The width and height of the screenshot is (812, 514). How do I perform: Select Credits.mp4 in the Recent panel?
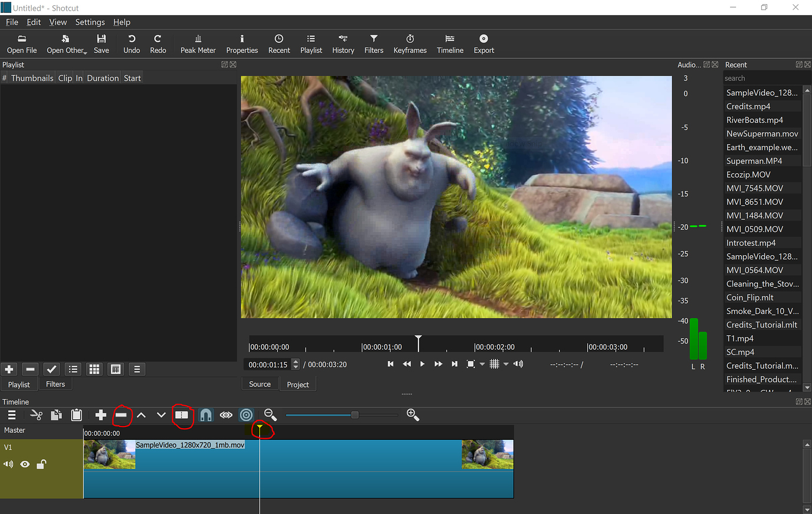(747, 106)
